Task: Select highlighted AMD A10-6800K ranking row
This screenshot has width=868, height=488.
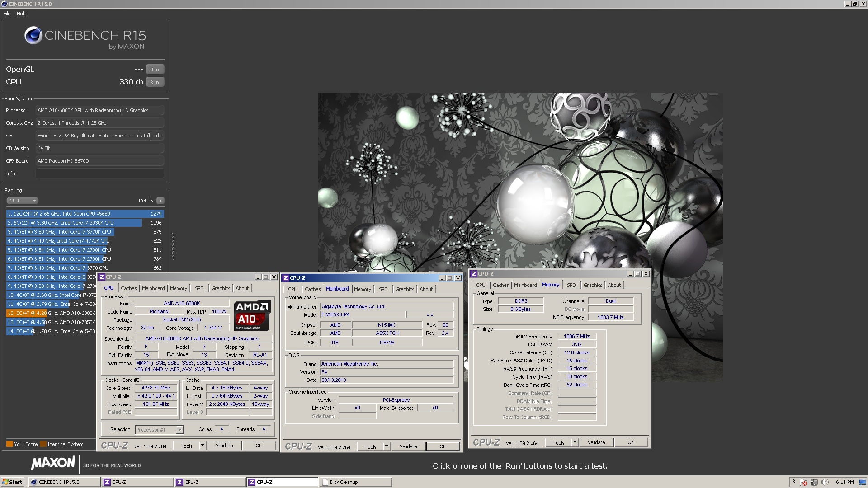Action: 51,313
